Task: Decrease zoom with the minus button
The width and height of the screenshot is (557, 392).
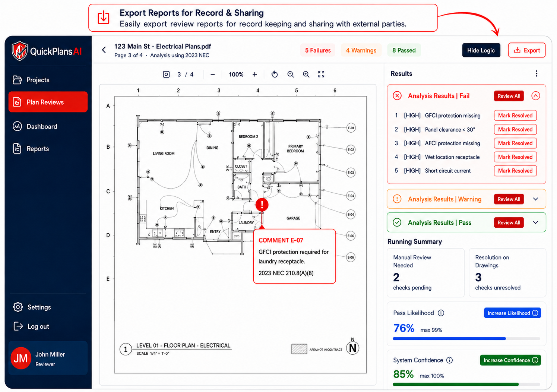Action: 212,74
